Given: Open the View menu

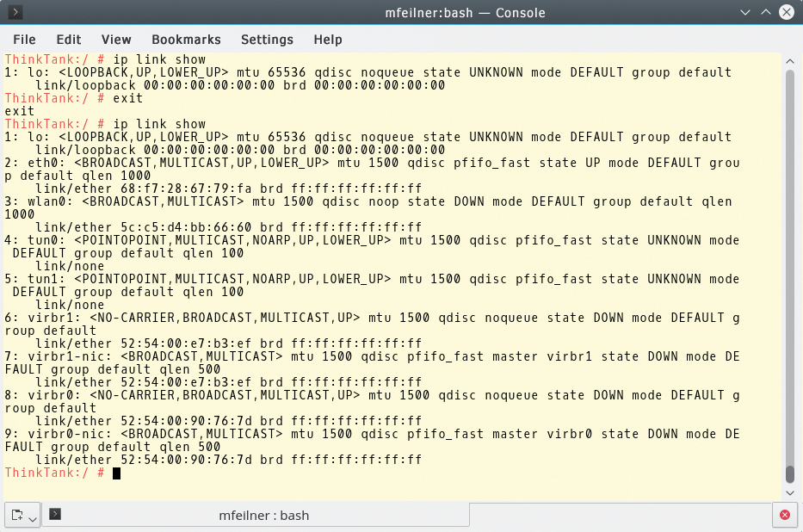Looking at the screenshot, I should click(115, 40).
